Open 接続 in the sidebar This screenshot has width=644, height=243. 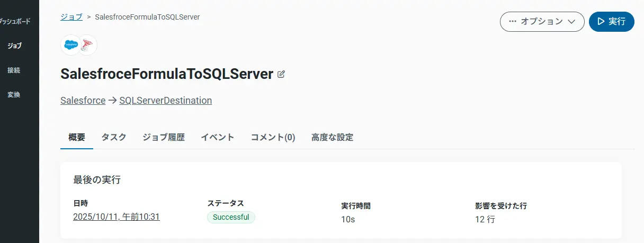(14, 70)
